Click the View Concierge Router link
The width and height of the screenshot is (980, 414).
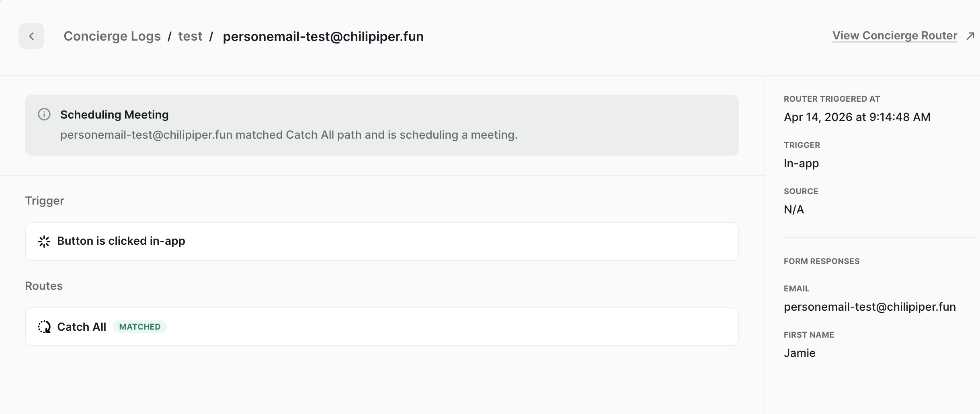[x=894, y=36]
